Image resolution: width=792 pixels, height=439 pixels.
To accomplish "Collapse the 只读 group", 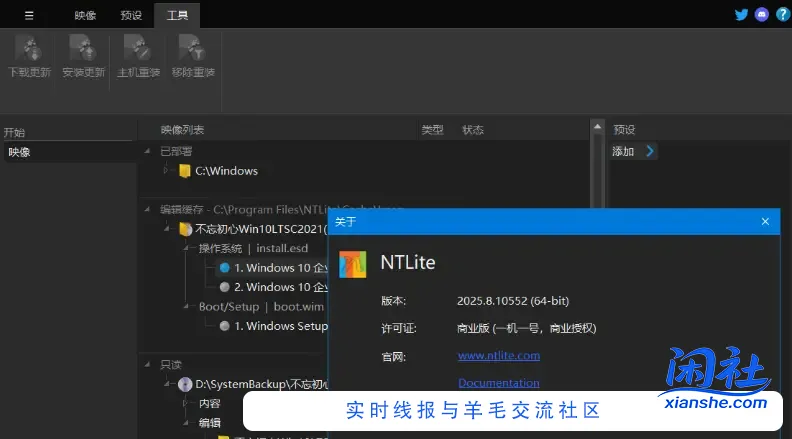I will coord(147,364).
